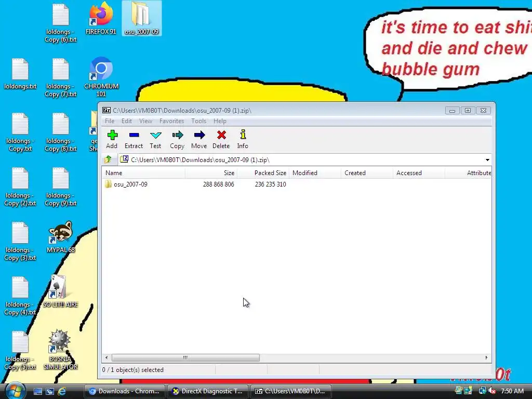
Task: Switch to 7-Zip taskbar button
Action: click(291, 391)
